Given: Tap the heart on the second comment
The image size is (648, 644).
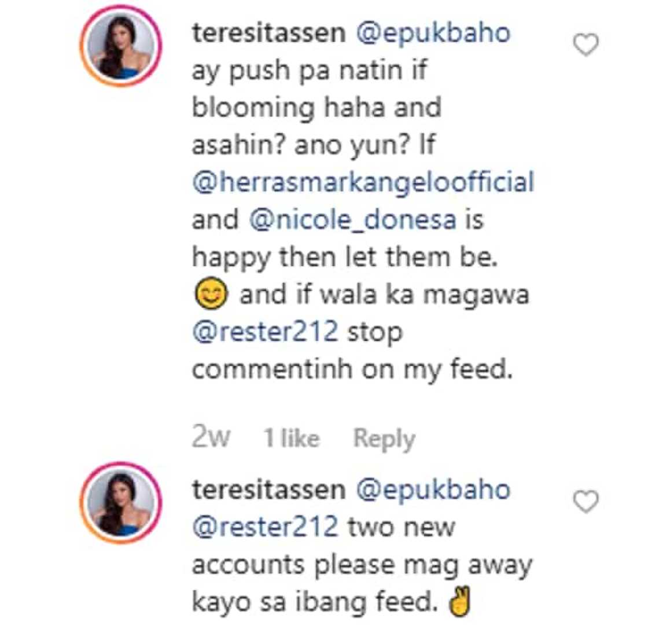Looking at the screenshot, I should point(586,502).
